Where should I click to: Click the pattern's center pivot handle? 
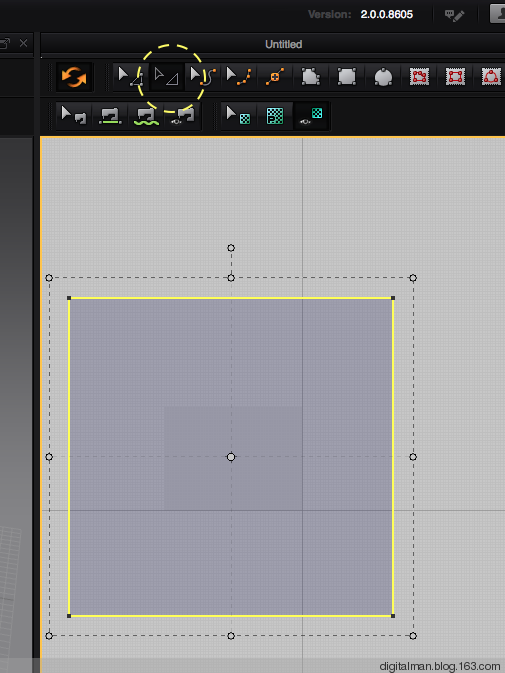(x=231, y=457)
